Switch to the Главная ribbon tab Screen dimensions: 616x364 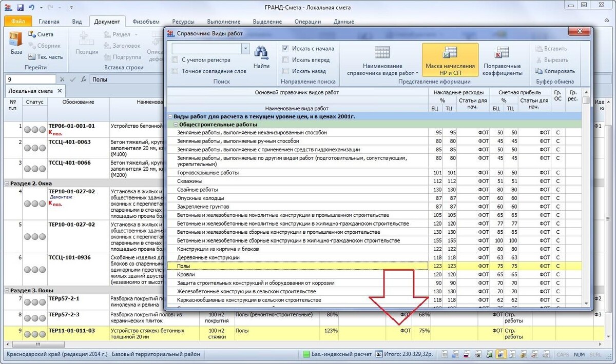[48, 22]
